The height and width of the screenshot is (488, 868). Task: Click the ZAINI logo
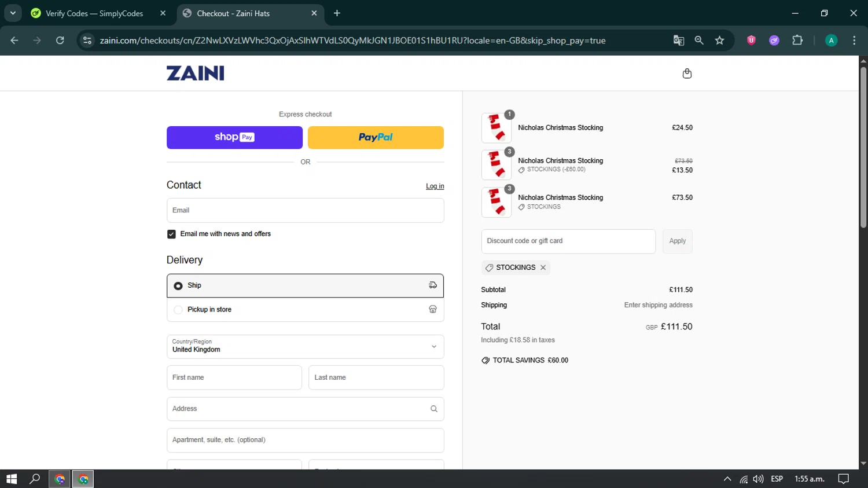point(196,74)
